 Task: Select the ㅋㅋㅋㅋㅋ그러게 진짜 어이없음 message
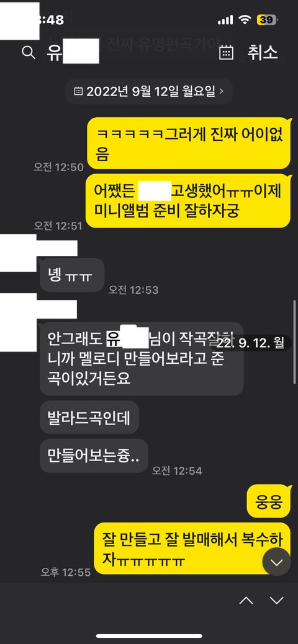pos(189,143)
